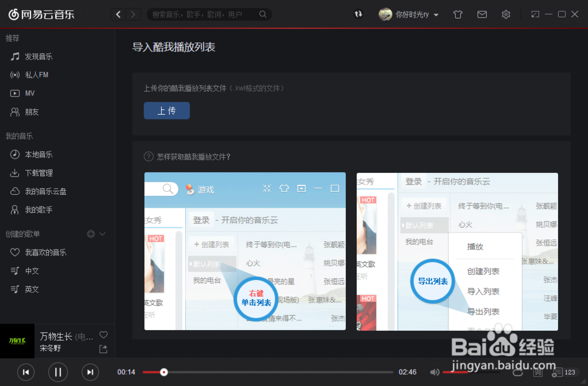
Task: Add a new playlist with the plus icon
Action: (x=91, y=234)
